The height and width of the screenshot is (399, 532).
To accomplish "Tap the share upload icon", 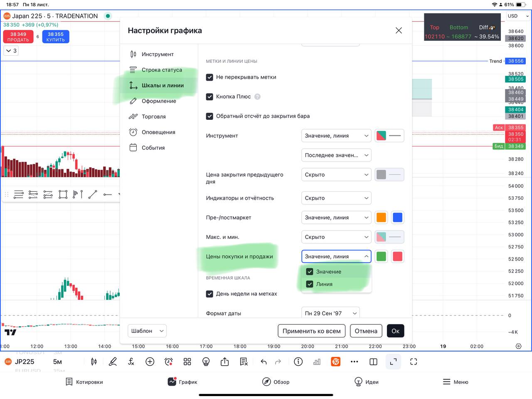I will point(225,362).
